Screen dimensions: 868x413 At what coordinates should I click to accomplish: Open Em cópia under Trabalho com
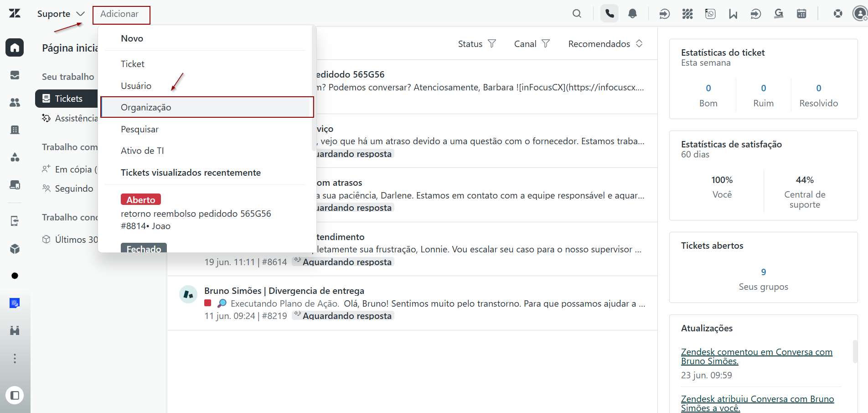(70, 169)
